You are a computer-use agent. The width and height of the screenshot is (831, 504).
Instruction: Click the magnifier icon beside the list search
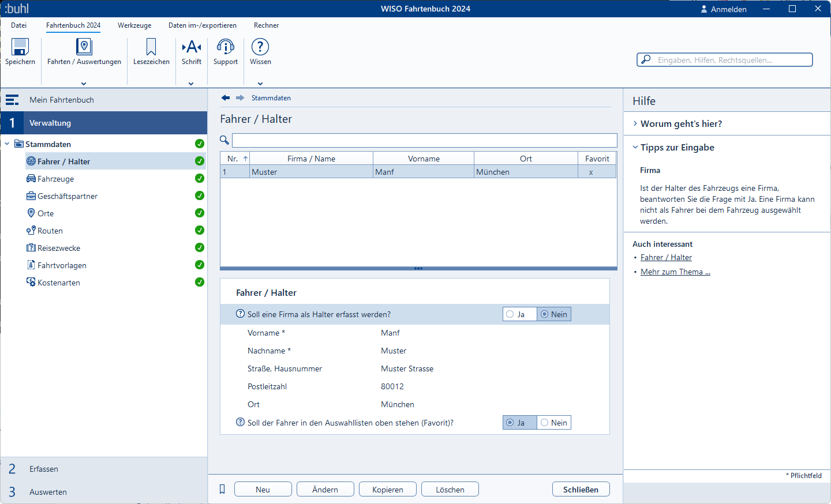pyautogui.click(x=224, y=140)
